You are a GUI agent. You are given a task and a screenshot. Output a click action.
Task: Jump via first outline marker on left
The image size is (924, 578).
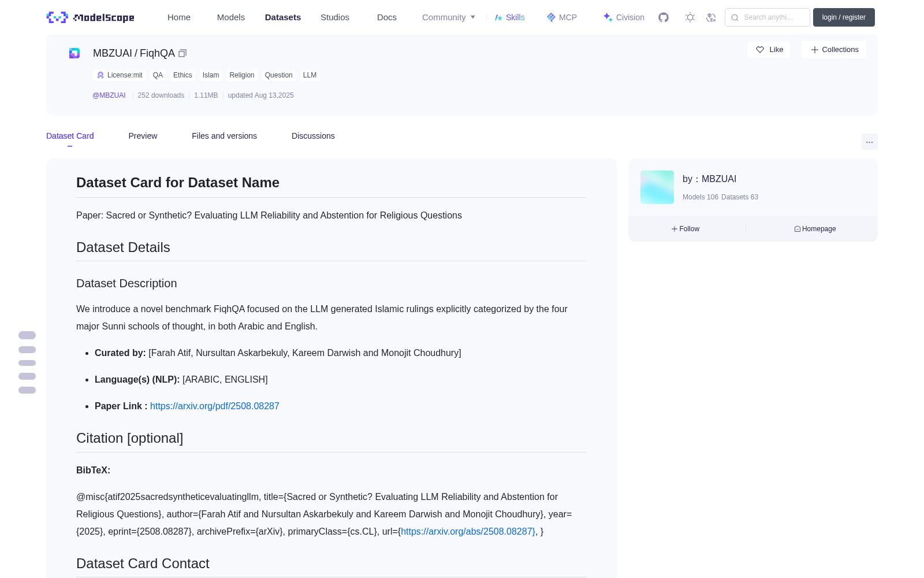(x=27, y=335)
